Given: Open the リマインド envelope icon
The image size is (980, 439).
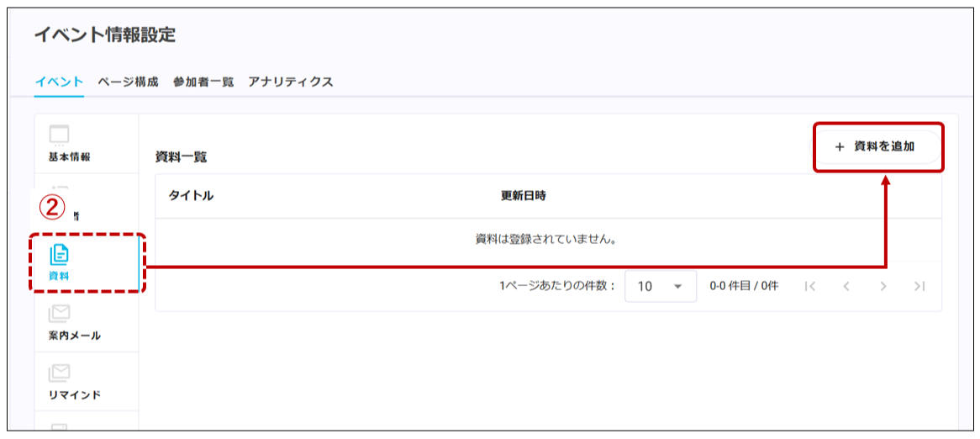Looking at the screenshot, I should (60, 374).
